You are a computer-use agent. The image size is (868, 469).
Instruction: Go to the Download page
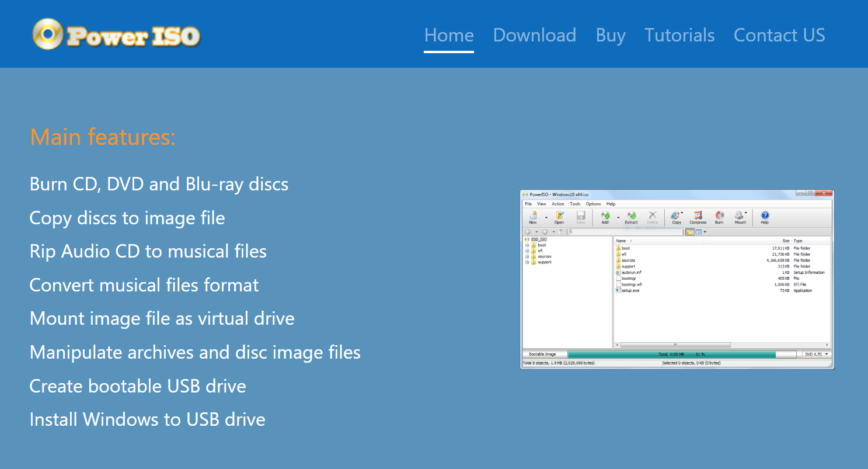[535, 35]
